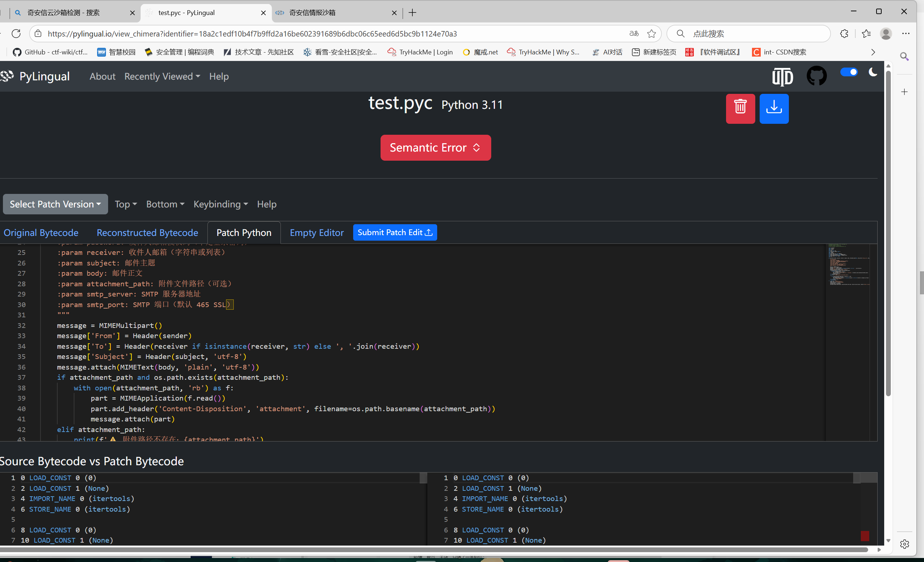Switch to Reconstructed Bytecode tab
924x562 pixels.
click(x=148, y=233)
